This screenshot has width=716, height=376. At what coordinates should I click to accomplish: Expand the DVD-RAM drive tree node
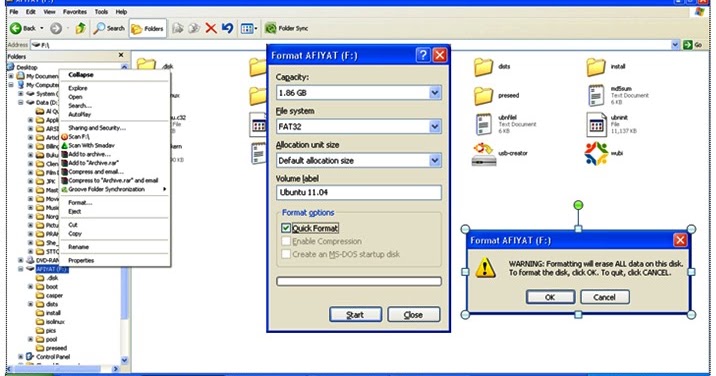[21, 260]
